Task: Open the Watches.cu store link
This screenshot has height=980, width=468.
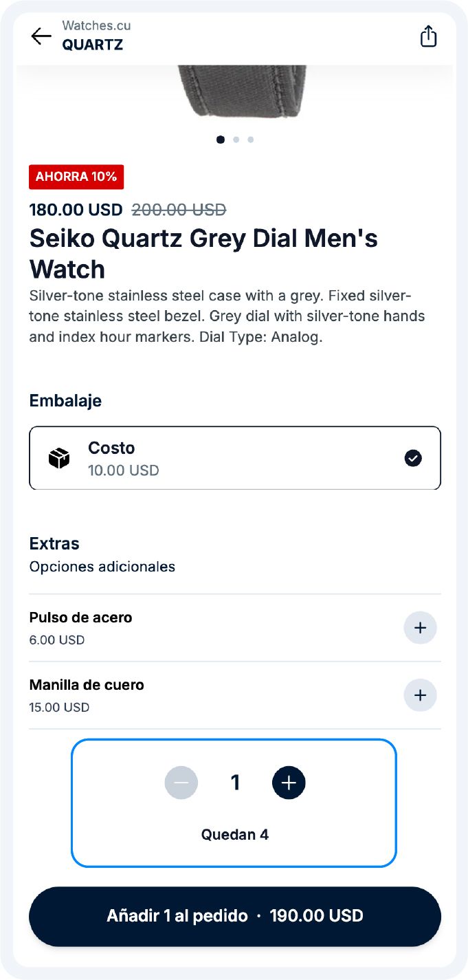Action: click(96, 25)
